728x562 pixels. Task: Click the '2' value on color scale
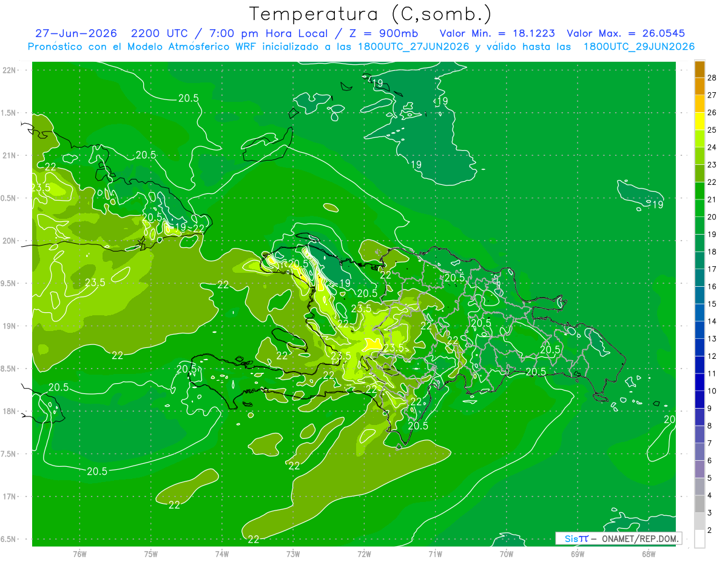pos(710,530)
